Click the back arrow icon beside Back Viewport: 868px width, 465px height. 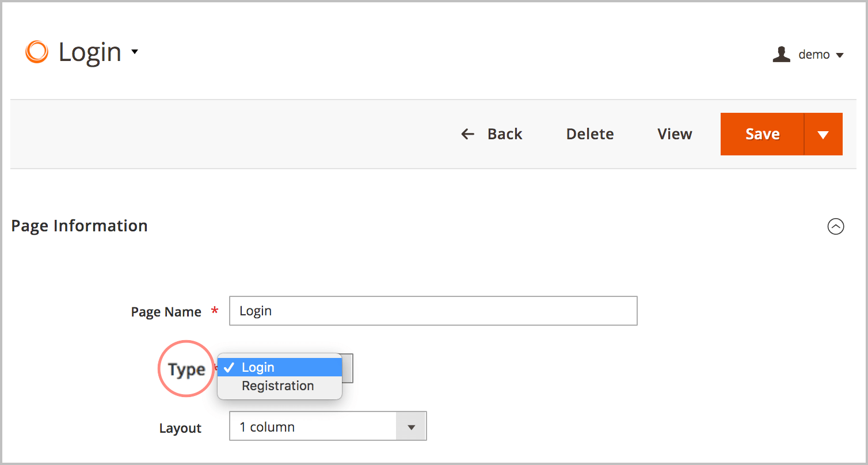click(468, 134)
